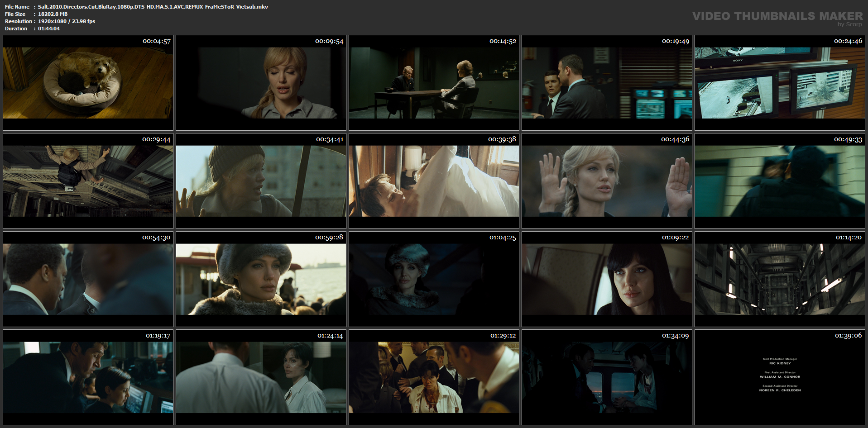Open the thumbnail at 00:39:38
Viewport: 868px width, 428px height.
434,181
